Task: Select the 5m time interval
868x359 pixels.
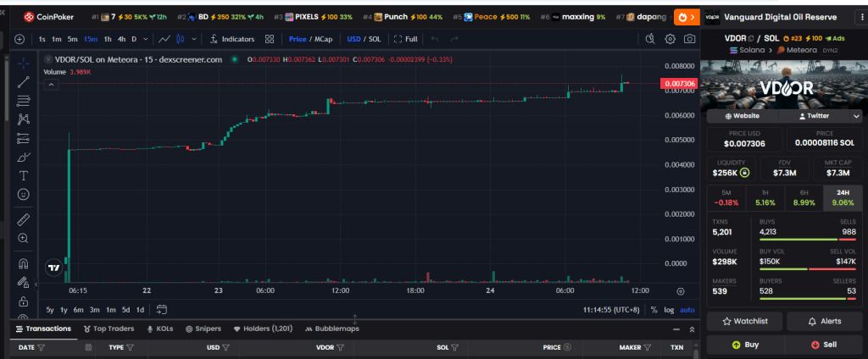Action: click(x=73, y=39)
